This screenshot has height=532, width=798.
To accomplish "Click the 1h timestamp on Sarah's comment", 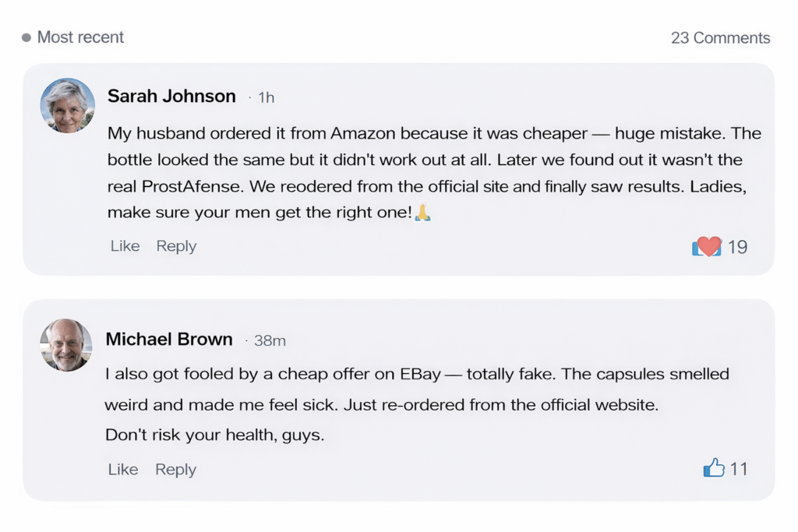I will [x=266, y=97].
